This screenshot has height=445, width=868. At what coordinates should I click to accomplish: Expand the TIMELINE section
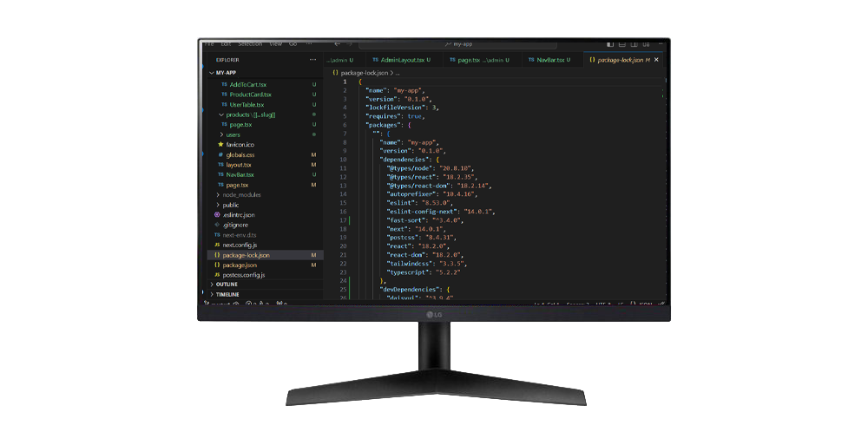tap(265, 294)
